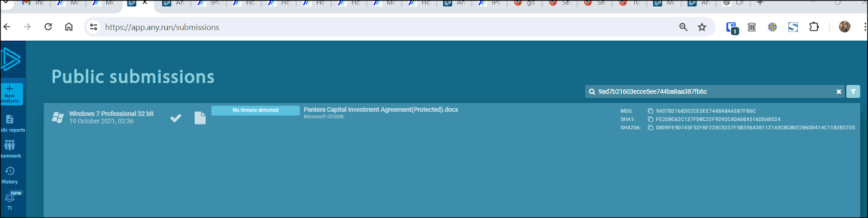Click the SHA1 value starting with FE2D8C62
The image size is (868, 218).
click(718, 119)
